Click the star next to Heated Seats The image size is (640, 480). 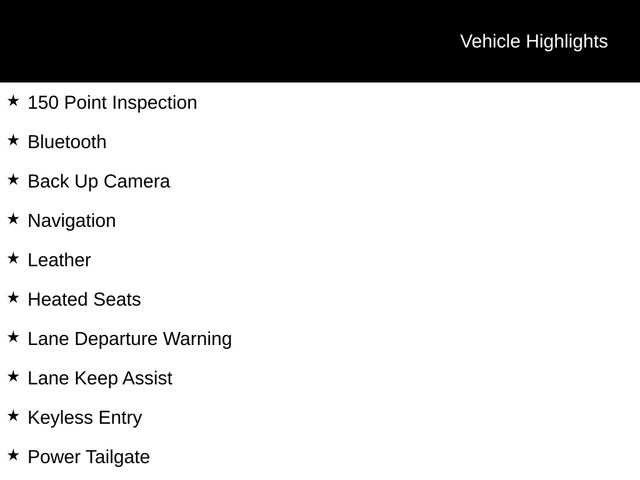pyautogui.click(x=13, y=298)
